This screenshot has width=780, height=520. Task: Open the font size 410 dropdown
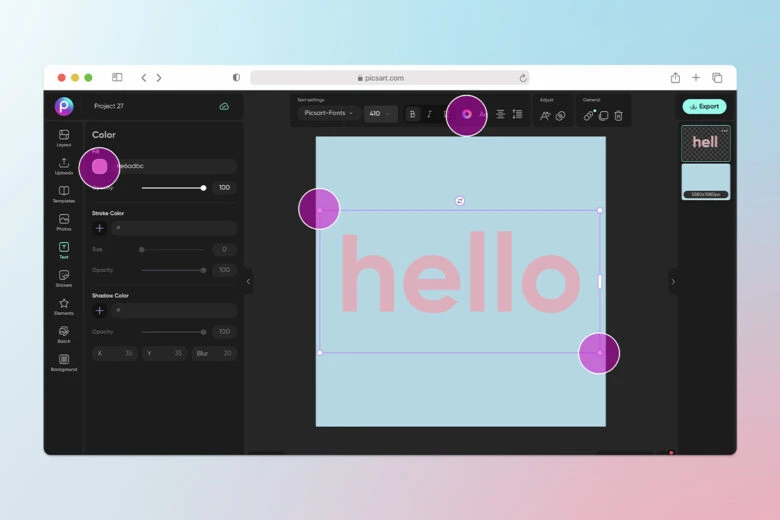(x=380, y=114)
